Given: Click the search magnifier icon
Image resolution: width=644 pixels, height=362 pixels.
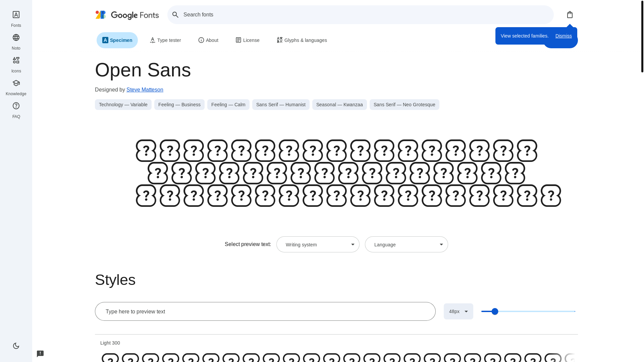Looking at the screenshot, I should click(x=175, y=15).
